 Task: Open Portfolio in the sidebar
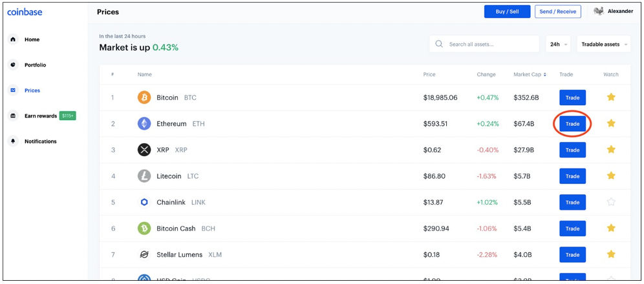point(36,65)
